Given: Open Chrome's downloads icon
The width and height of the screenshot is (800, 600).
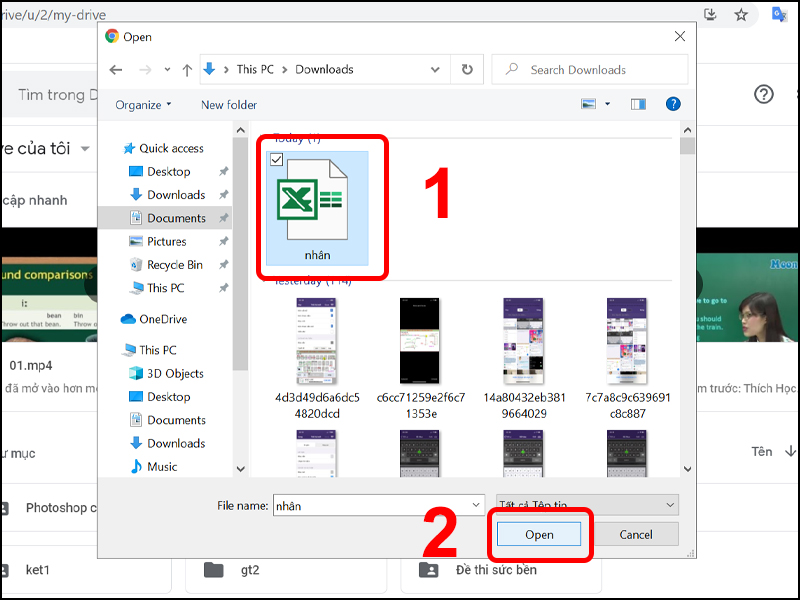Looking at the screenshot, I should (x=710, y=16).
